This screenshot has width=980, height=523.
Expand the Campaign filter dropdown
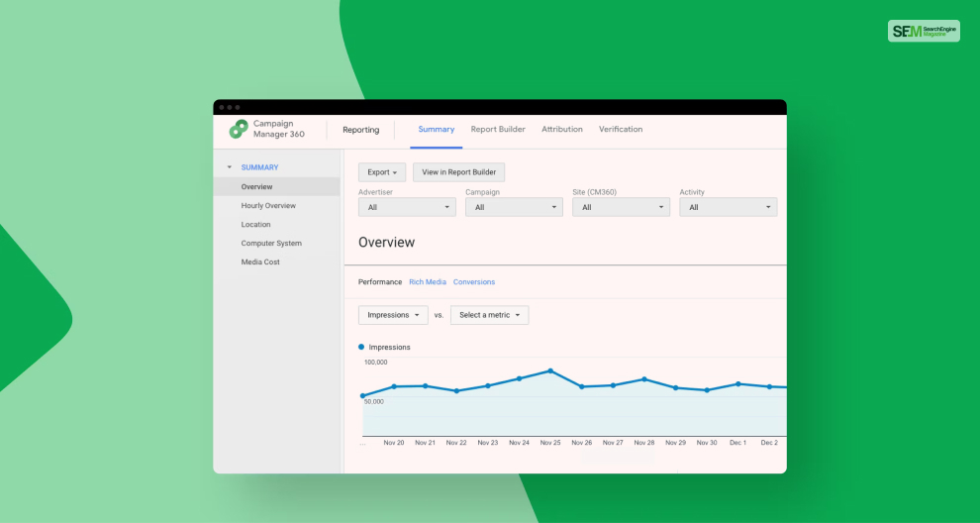(x=514, y=207)
